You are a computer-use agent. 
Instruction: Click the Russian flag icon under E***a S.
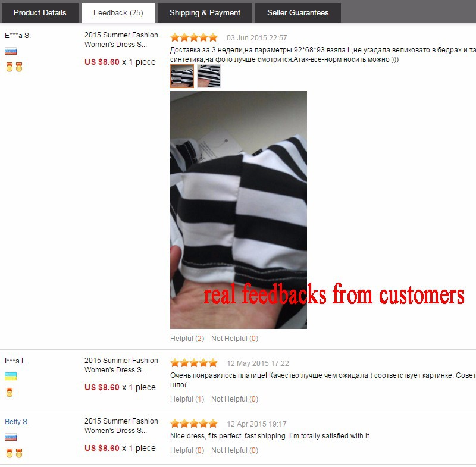(11, 51)
